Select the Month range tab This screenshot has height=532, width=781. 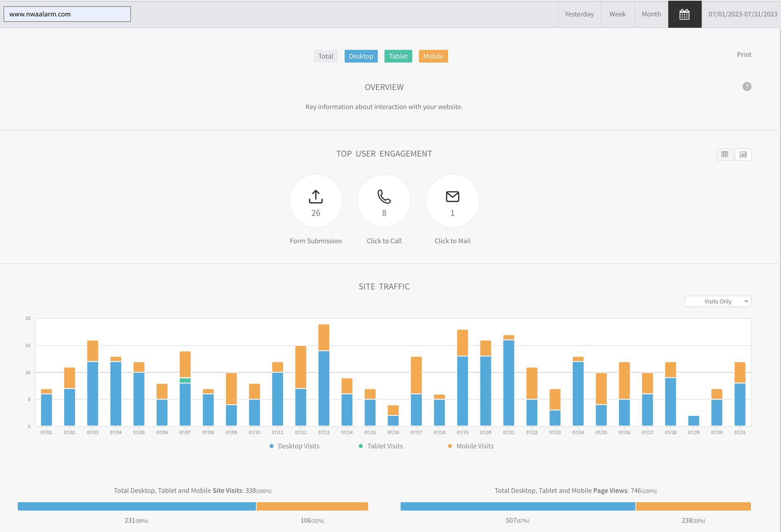[x=651, y=14]
